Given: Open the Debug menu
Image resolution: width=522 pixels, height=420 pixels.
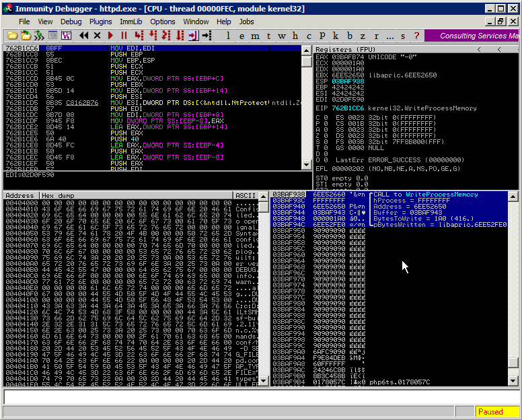Looking at the screenshot, I should click(71, 22).
